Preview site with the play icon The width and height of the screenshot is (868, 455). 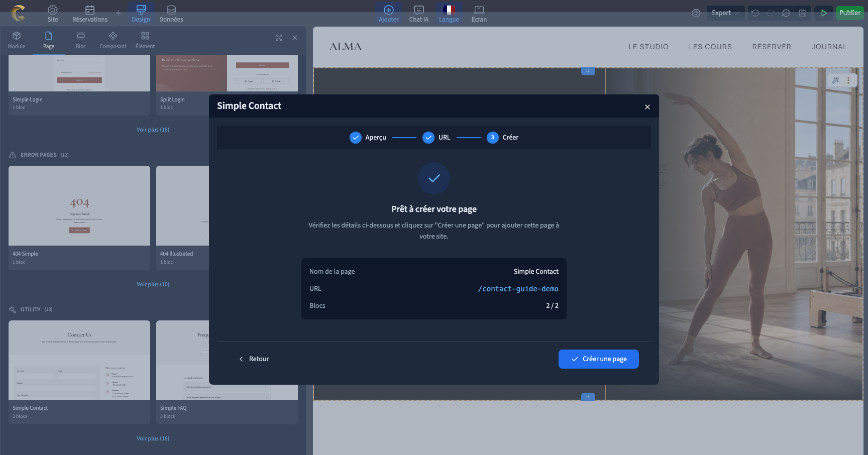(x=824, y=13)
